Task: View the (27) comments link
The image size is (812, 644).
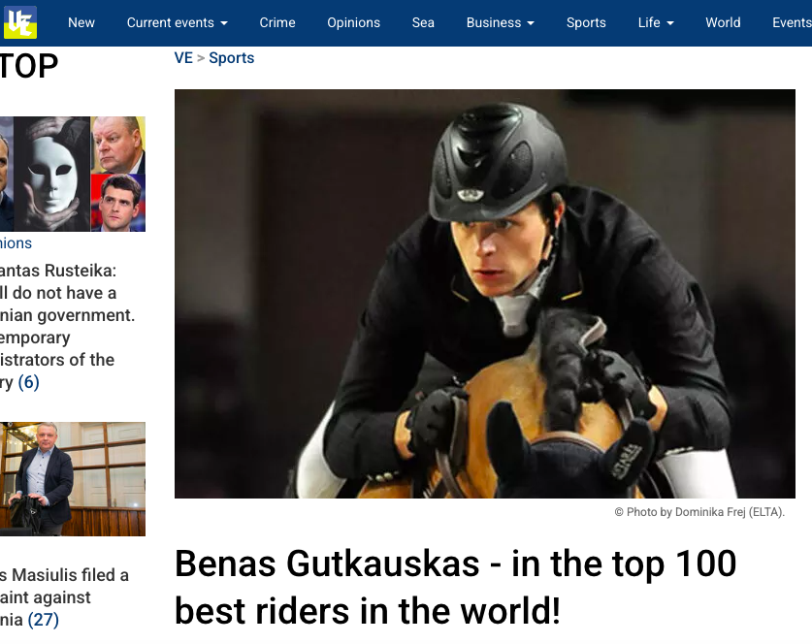Action: [x=43, y=620]
